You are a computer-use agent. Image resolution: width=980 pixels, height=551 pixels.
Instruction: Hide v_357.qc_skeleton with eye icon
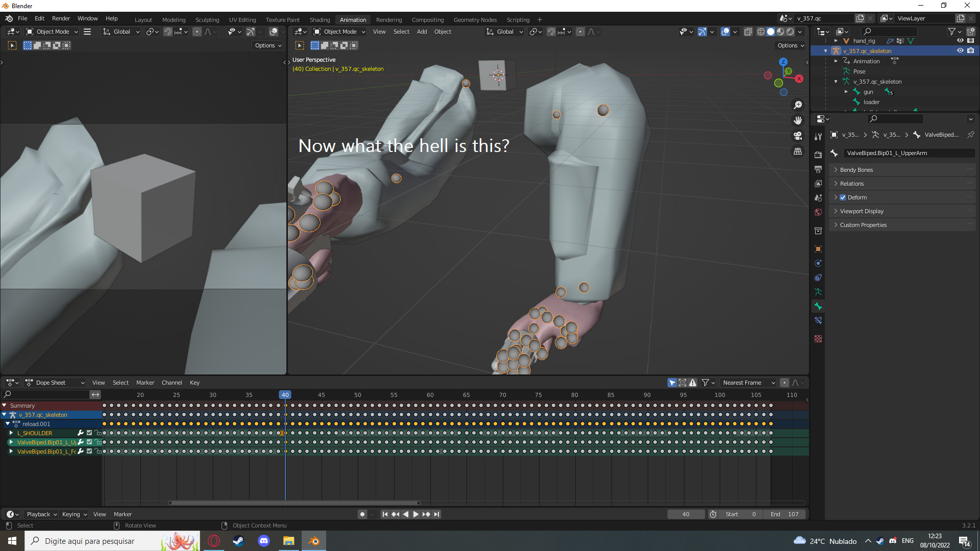point(960,51)
